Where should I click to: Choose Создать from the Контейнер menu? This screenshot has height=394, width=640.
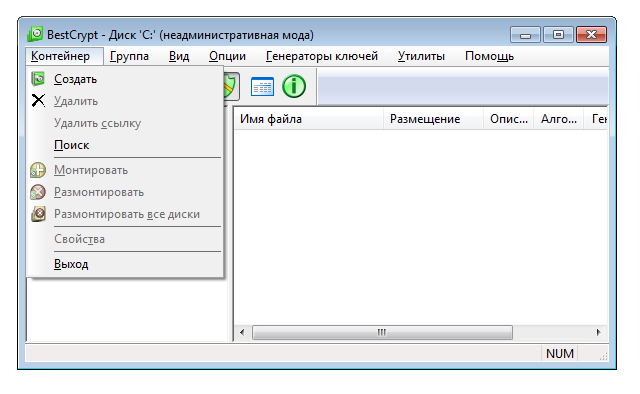125,79
